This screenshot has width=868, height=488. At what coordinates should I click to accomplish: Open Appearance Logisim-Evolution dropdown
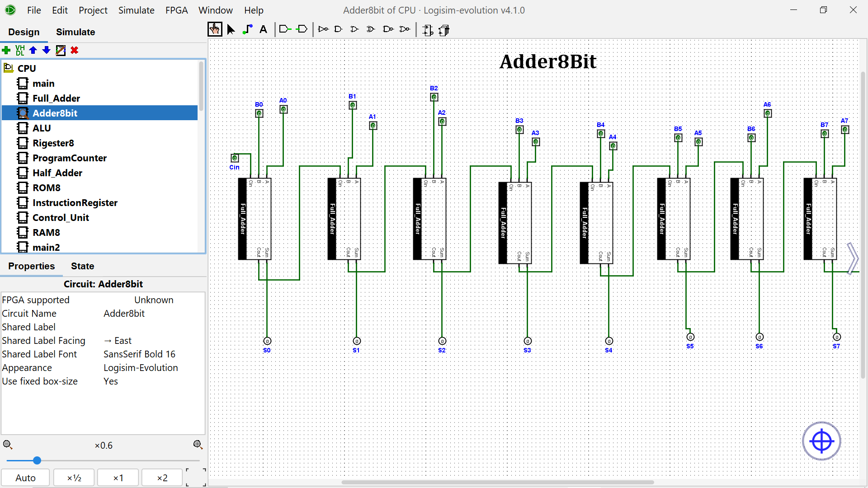coord(154,368)
